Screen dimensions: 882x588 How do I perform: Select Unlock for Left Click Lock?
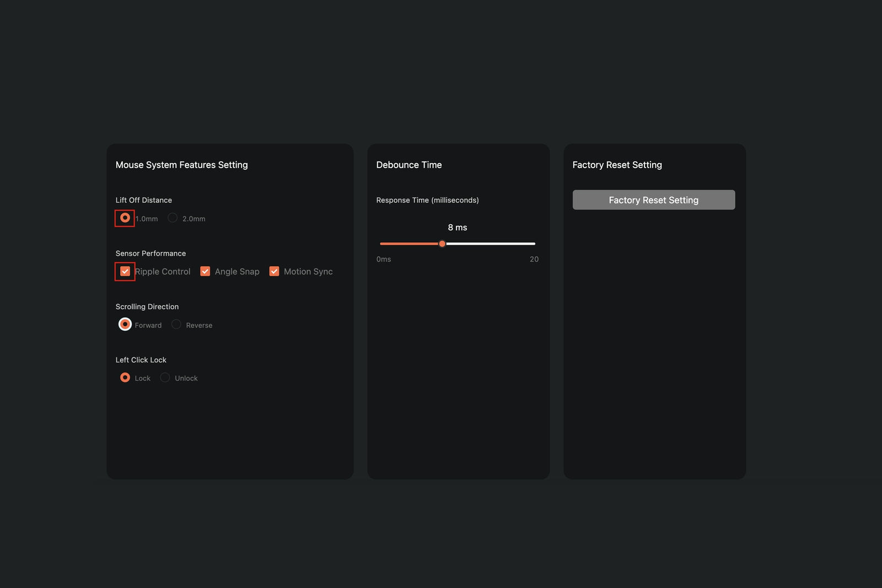coord(164,377)
